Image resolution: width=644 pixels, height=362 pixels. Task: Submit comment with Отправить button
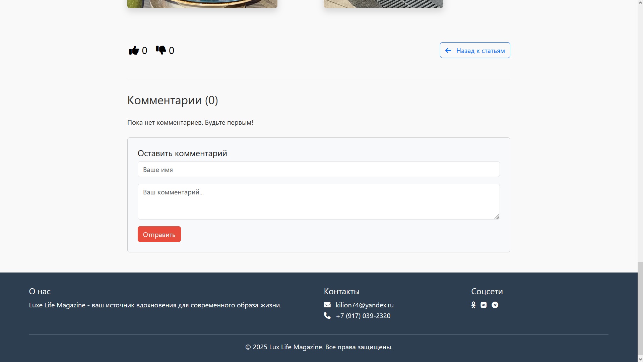159,234
